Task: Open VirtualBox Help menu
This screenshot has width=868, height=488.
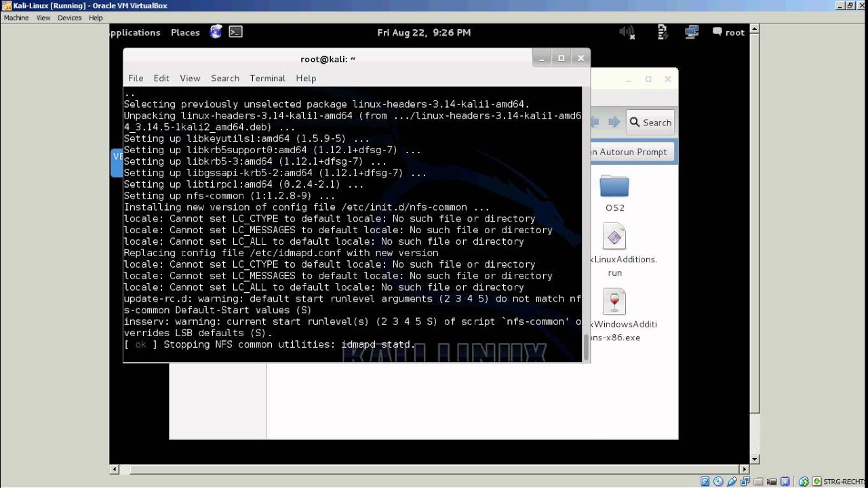Action: [96, 18]
